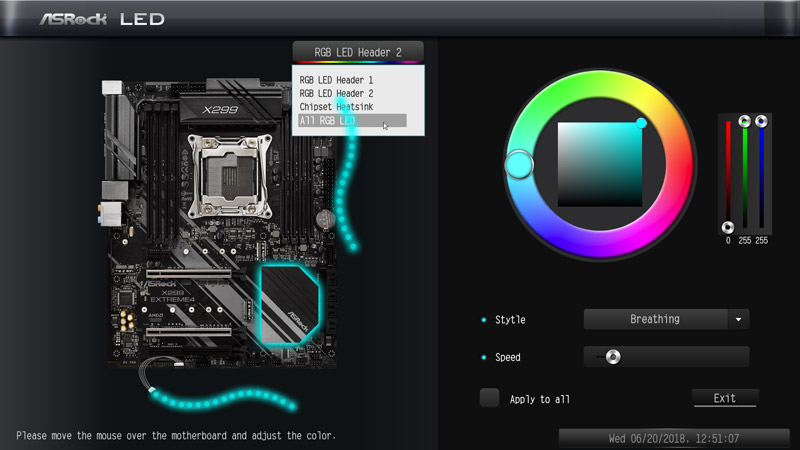Pick All RGB LED option

[352, 120]
